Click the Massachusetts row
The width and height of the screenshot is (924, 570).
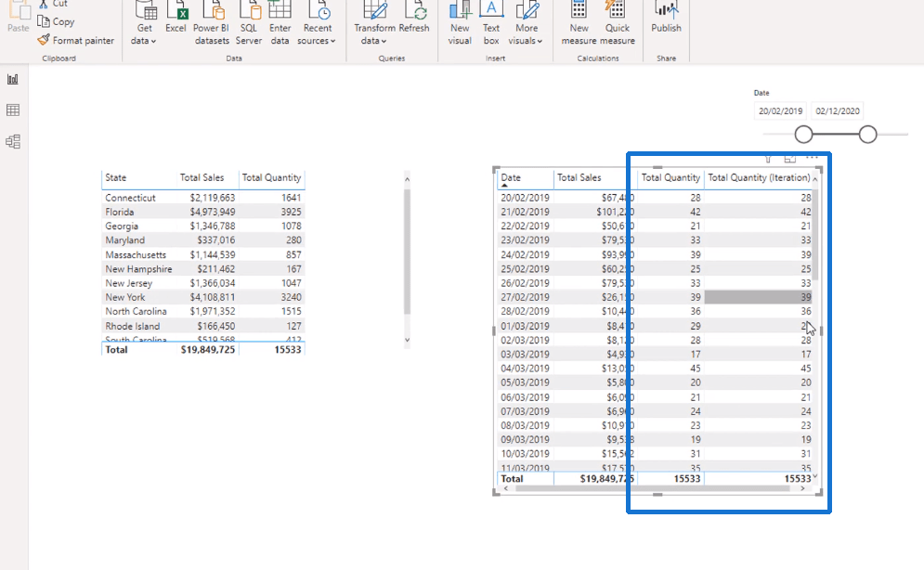click(x=203, y=254)
